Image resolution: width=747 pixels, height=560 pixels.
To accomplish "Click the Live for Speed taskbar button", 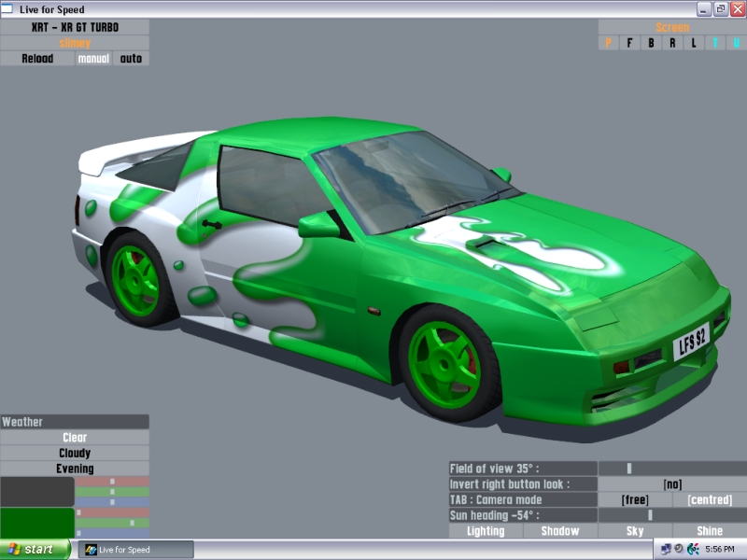I will [135, 550].
